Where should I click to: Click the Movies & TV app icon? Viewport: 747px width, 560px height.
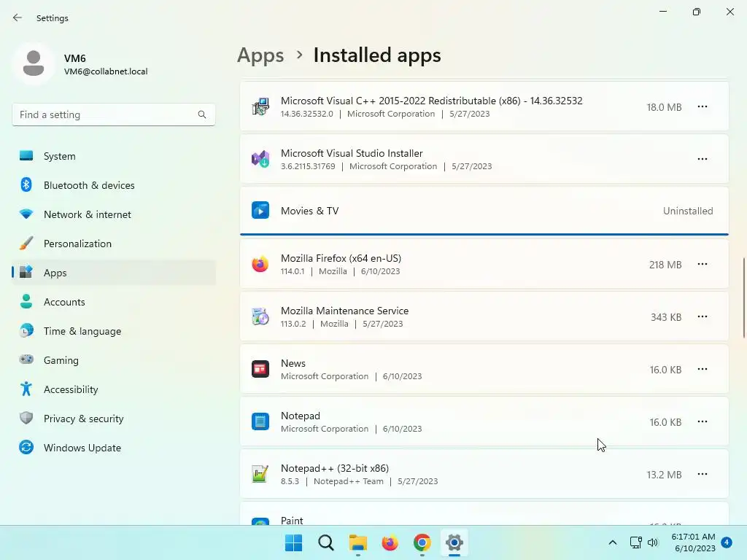(260, 211)
